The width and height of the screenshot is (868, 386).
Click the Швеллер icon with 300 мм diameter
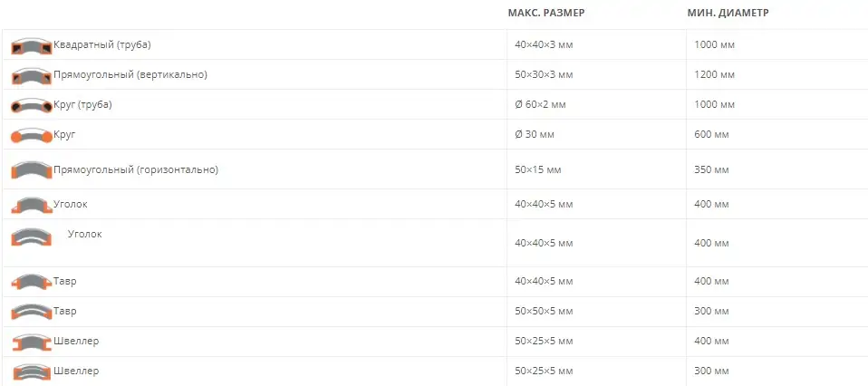point(32,372)
